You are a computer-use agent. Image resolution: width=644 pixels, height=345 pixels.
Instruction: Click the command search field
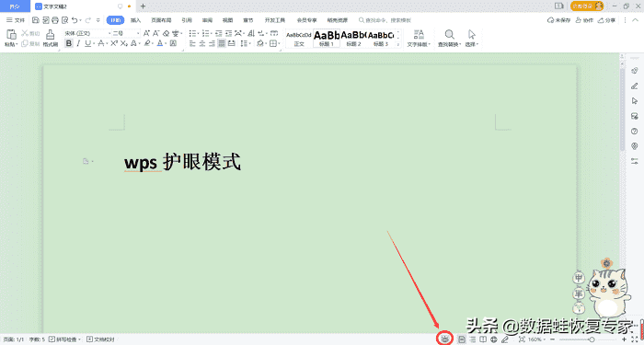(x=385, y=20)
